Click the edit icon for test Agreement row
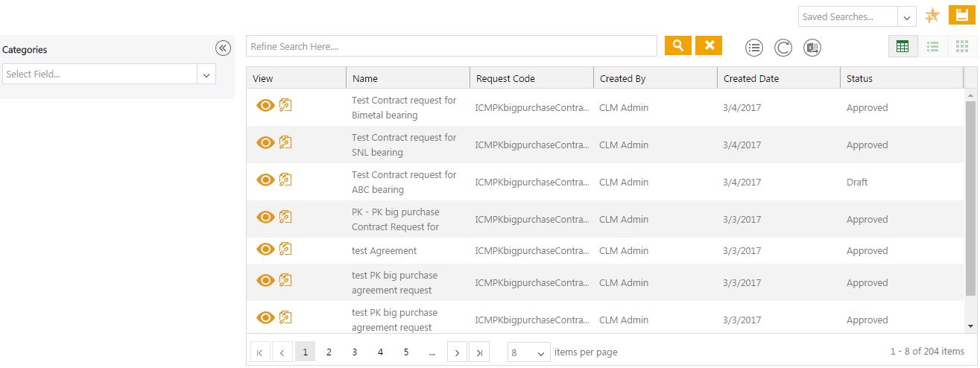 (285, 249)
